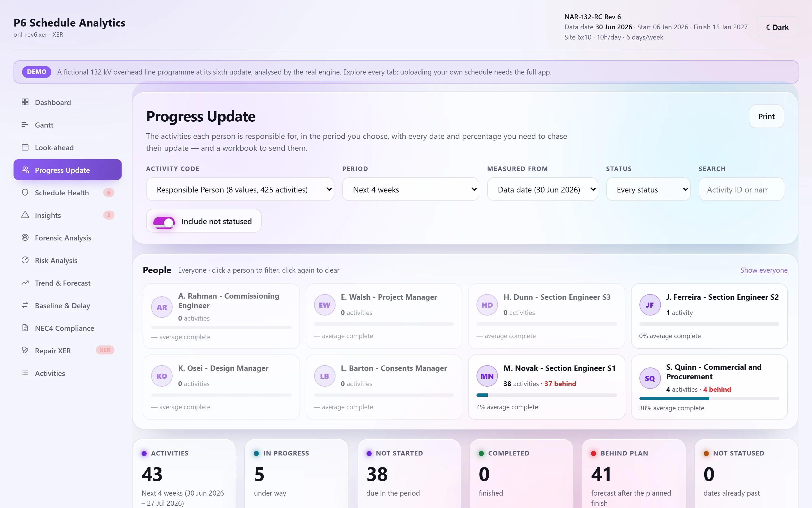Click the Repair XER tool icon
The height and width of the screenshot is (508, 812).
click(25, 351)
